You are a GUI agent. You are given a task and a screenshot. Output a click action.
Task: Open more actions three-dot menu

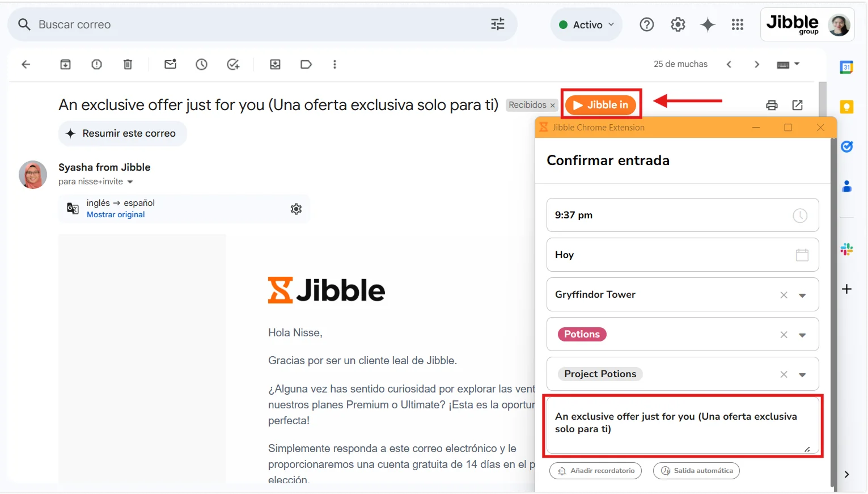(x=335, y=64)
